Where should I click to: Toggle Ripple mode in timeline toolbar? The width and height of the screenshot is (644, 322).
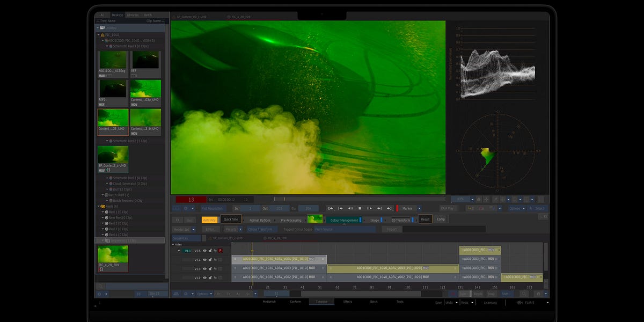478,294
